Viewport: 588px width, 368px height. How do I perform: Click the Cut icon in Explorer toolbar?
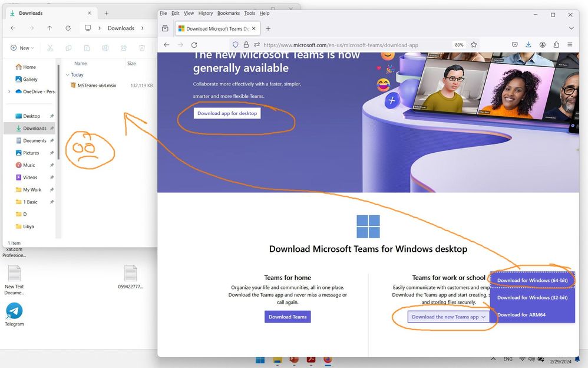[50, 48]
